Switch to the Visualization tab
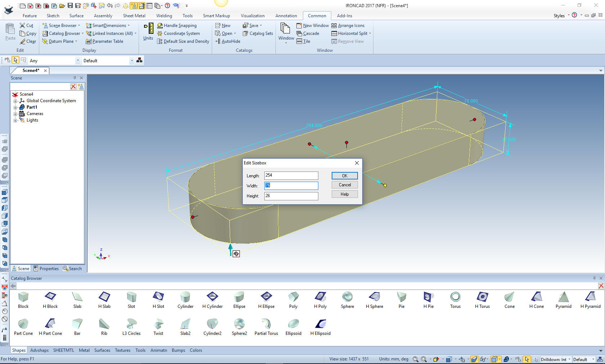The height and width of the screenshot is (364, 605). [252, 16]
